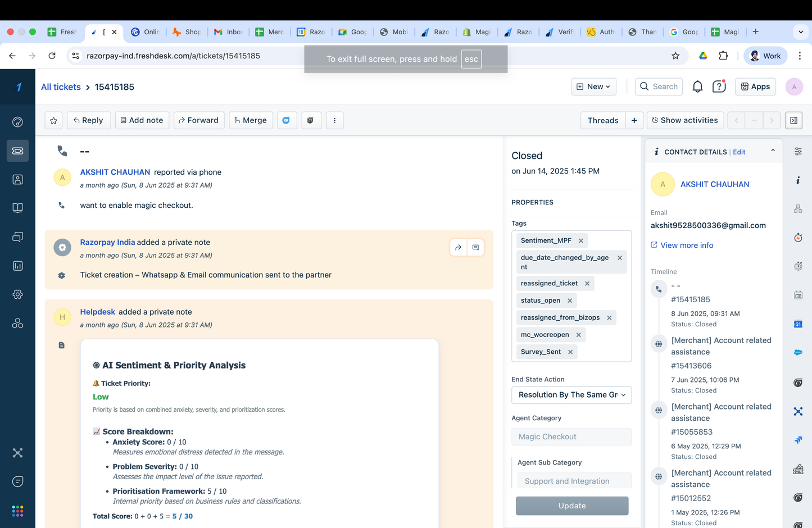The width and height of the screenshot is (812, 528).
Task: Click the Reply button
Action: pos(89,120)
